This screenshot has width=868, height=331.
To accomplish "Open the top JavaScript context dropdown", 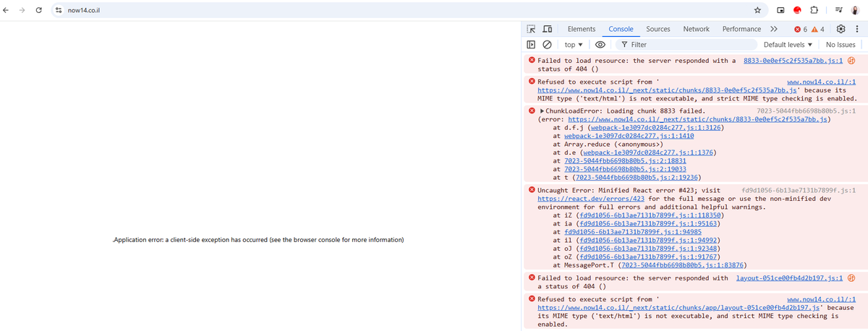I will point(574,44).
